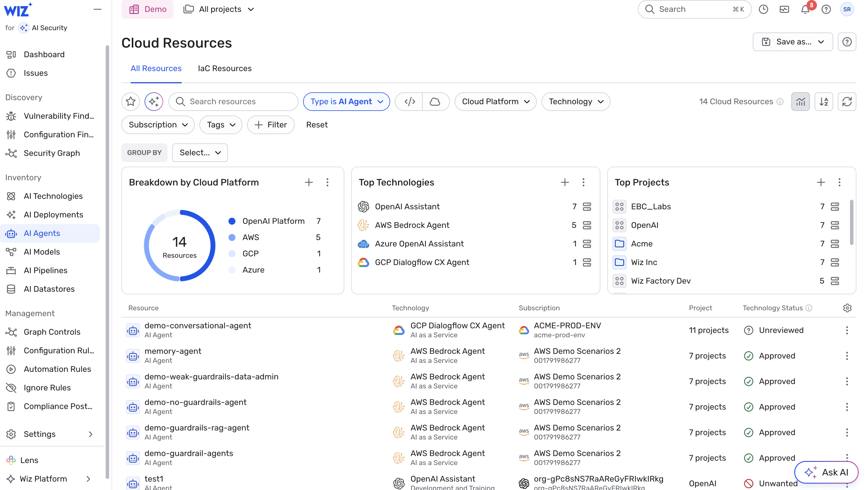Expand the Save as dropdown
Image resolution: width=868 pixels, height=490 pixels.
(x=793, y=42)
